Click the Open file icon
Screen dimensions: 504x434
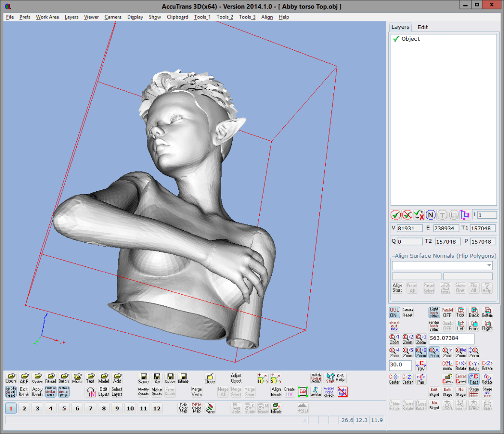point(11,378)
